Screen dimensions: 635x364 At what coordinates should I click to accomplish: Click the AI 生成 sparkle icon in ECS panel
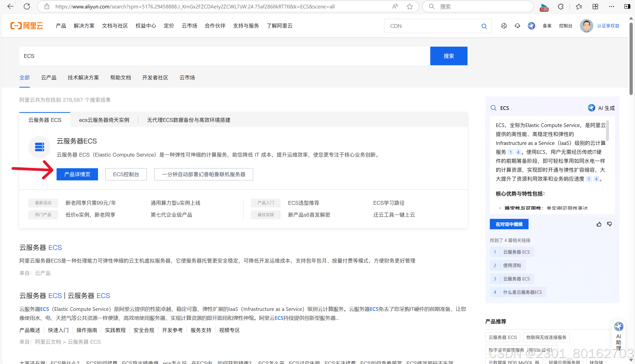click(592, 108)
